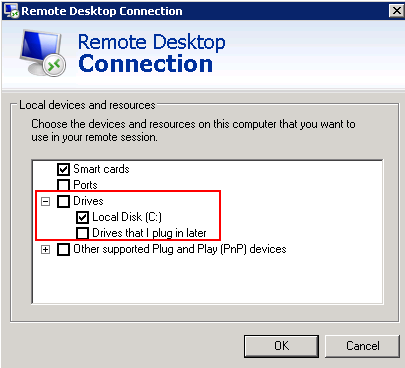Enable the Ports checkbox
Screen dimensions: 405x368
tap(63, 185)
